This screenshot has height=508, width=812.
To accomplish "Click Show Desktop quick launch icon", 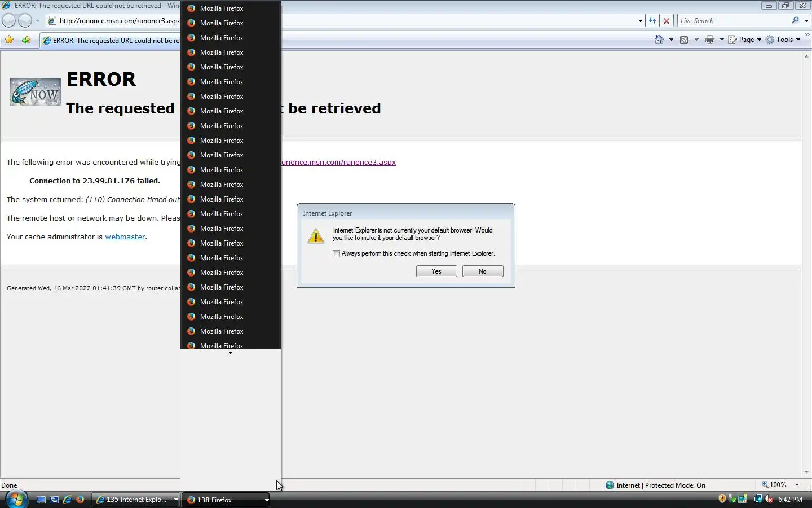I will coord(41,500).
